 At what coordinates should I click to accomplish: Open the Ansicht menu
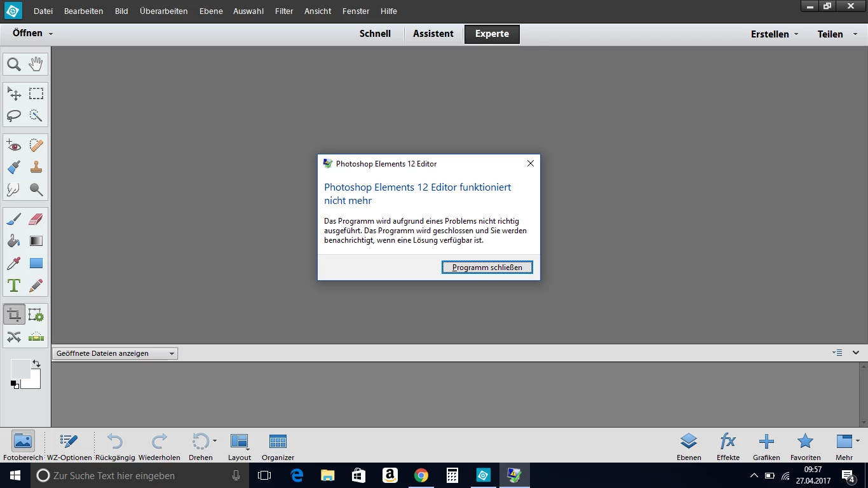[x=318, y=11]
